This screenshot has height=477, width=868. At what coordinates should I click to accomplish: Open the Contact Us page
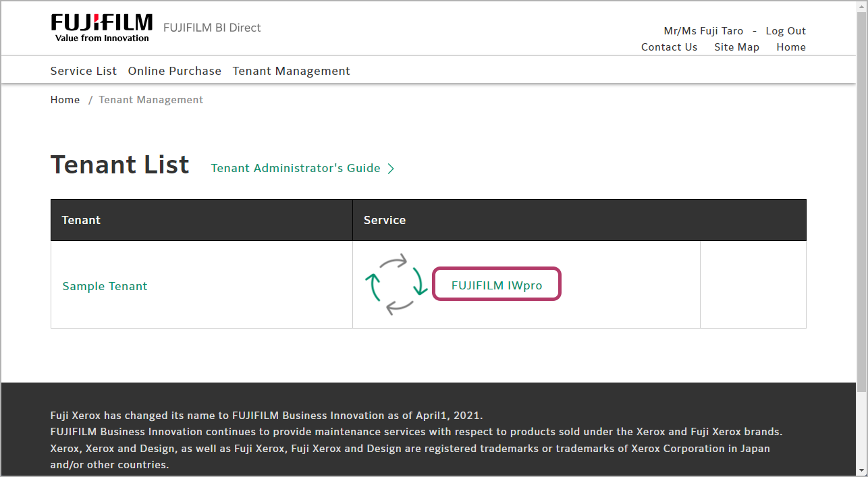point(669,47)
